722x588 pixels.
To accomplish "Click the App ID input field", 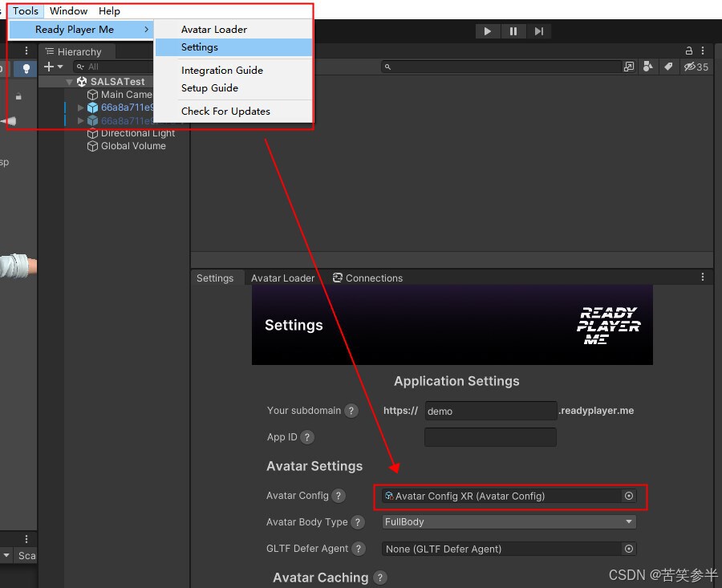I will click(x=489, y=437).
